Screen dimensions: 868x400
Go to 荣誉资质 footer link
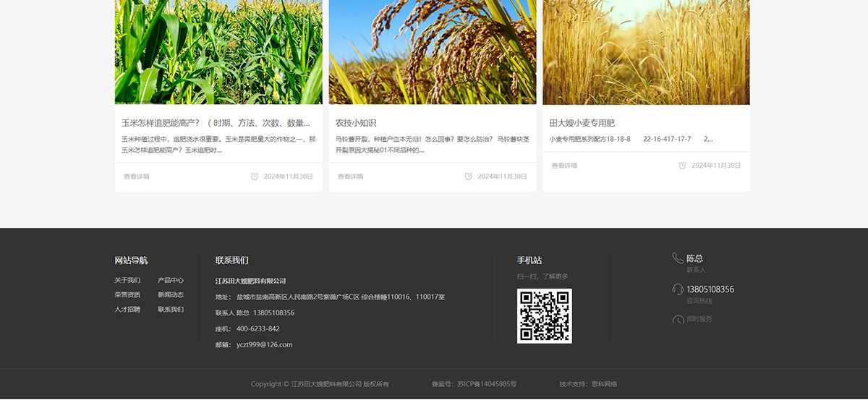click(127, 295)
